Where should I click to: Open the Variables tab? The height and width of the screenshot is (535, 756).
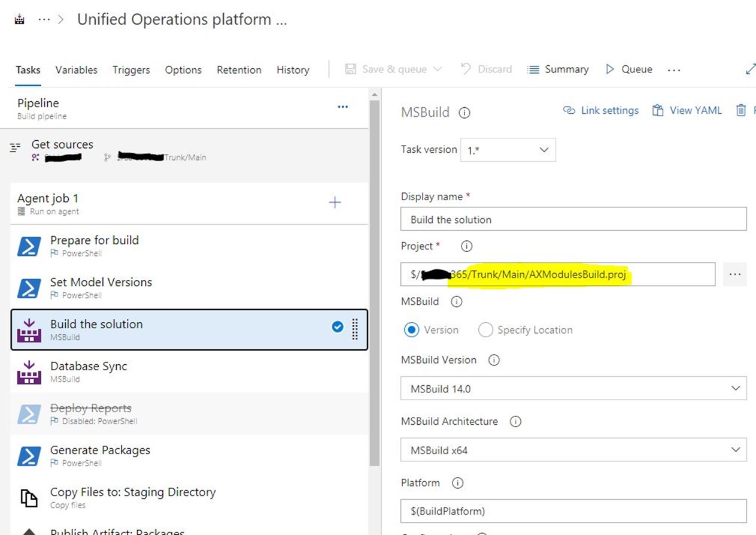[x=77, y=69]
